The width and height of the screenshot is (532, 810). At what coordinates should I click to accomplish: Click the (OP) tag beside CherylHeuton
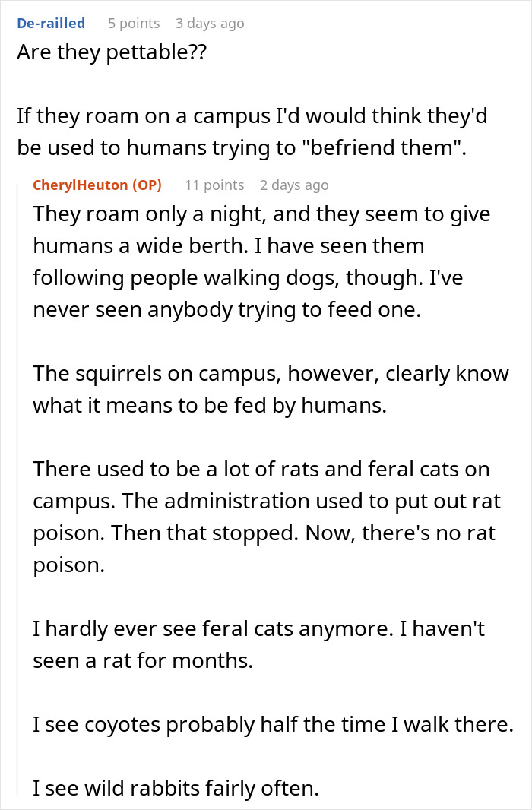(147, 185)
